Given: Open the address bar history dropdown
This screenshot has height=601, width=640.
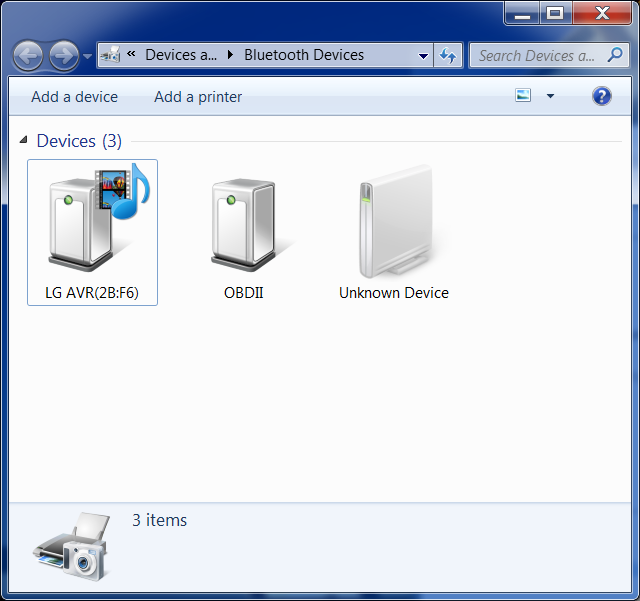Looking at the screenshot, I should (423, 56).
